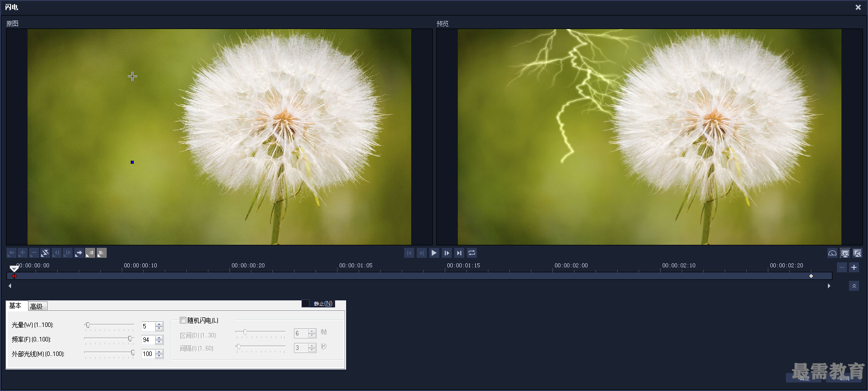
Task: Click the 间隔(I) slider
Action: click(x=260, y=347)
